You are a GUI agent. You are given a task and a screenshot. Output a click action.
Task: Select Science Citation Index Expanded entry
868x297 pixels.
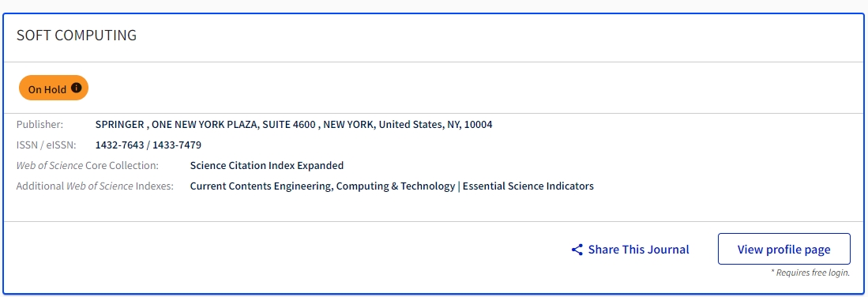pos(267,166)
